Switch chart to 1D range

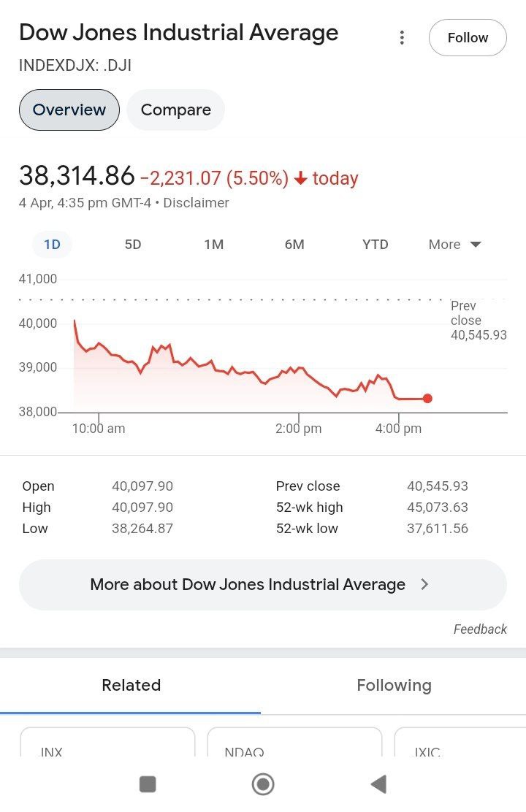tap(52, 245)
